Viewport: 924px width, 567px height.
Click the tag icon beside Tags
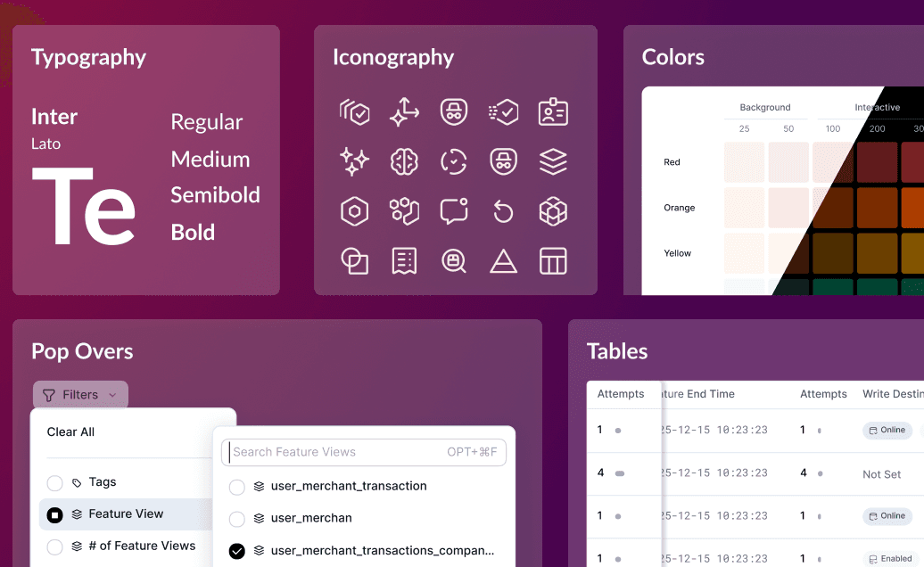pyautogui.click(x=77, y=483)
